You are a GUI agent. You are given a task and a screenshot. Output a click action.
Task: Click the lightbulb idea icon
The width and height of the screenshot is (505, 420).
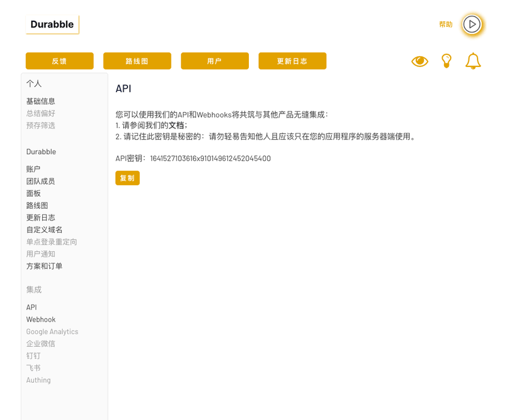click(446, 61)
